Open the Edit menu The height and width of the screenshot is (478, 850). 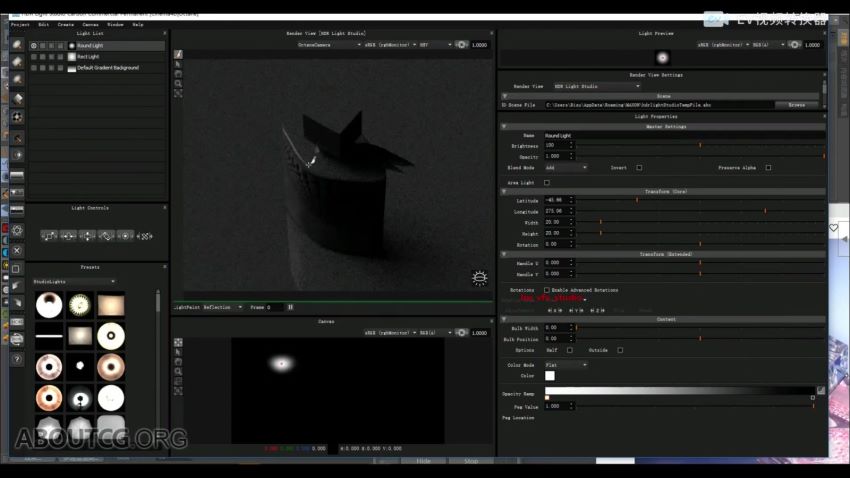[x=44, y=25]
